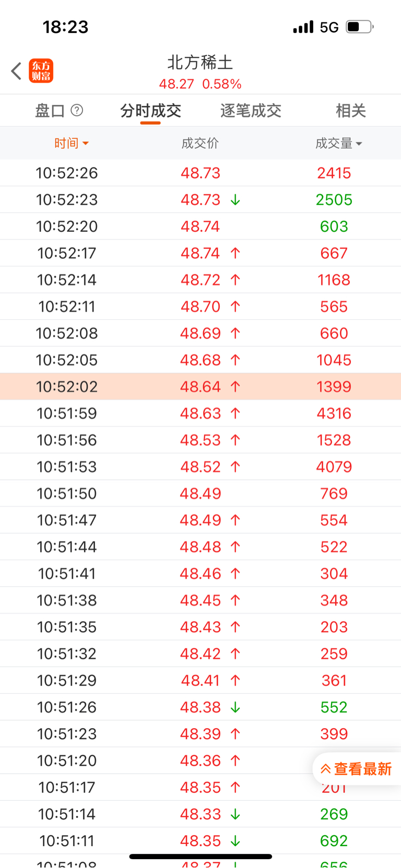Select the 10:51:59 row with volume 4316
Viewport: 401px width, 868px height.
[200, 413]
